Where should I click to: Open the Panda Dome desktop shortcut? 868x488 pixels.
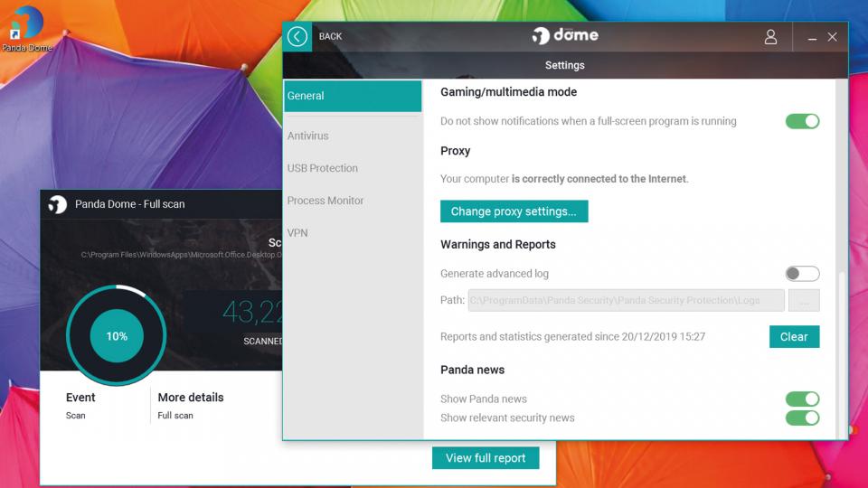[26, 29]
